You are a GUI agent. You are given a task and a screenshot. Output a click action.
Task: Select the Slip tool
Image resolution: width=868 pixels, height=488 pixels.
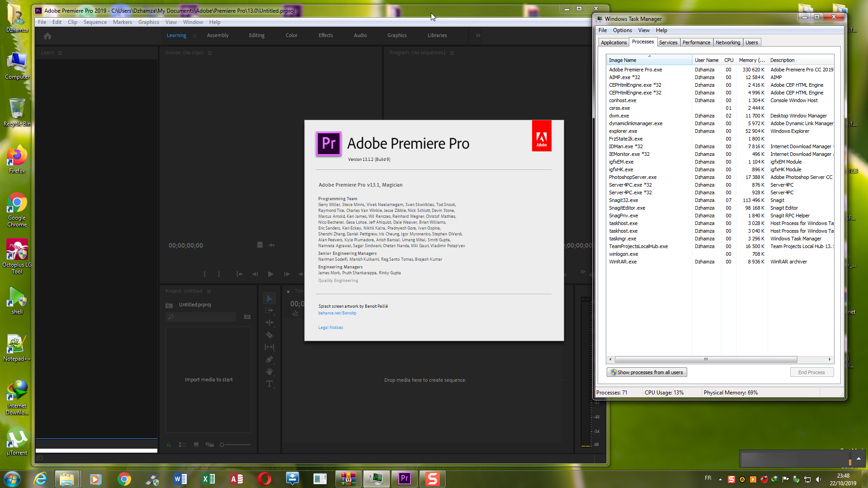pyautogui.click(x=269, y=347)
